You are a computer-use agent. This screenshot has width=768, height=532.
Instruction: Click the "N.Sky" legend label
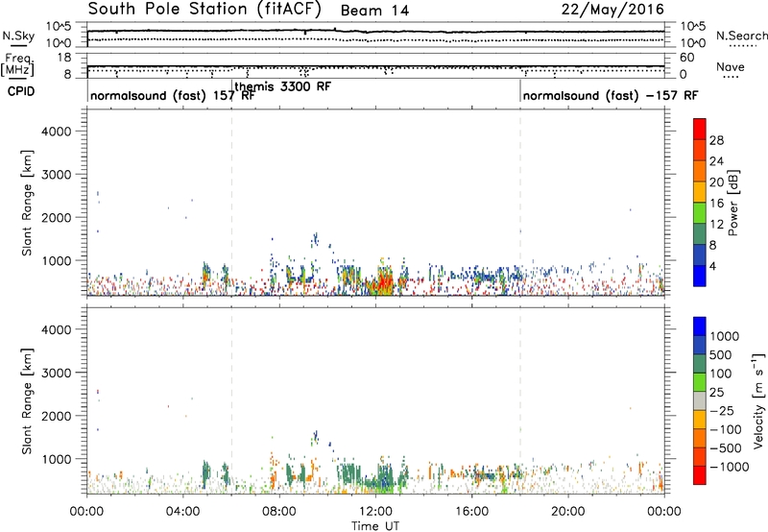coord(18,36)
